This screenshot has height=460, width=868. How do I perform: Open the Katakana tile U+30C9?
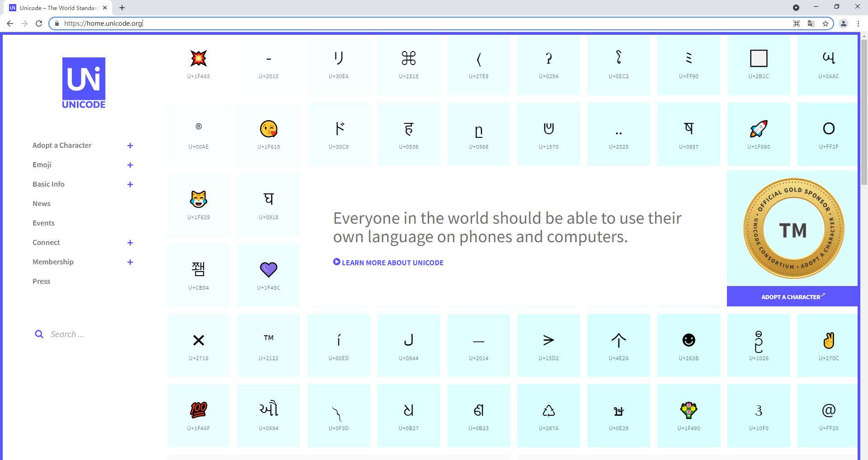point(339,134)
